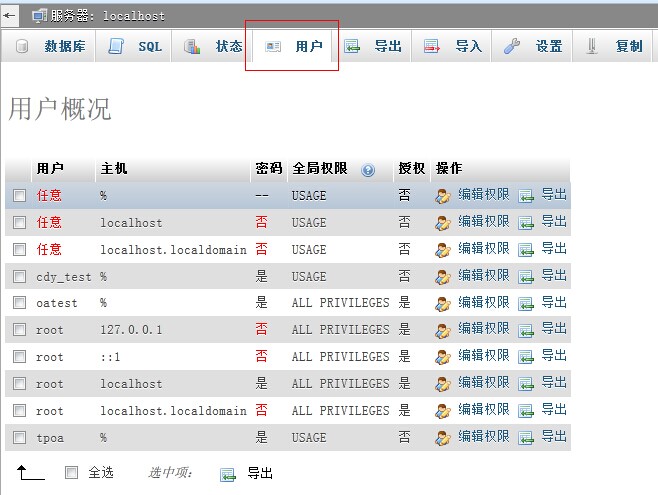Click edit privileges icon for root ::1

click(x=442, y=357)
